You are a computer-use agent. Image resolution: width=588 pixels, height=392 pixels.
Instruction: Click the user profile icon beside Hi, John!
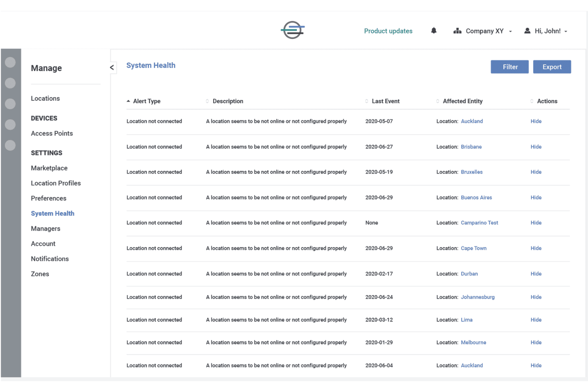click(x=527, y=31)
